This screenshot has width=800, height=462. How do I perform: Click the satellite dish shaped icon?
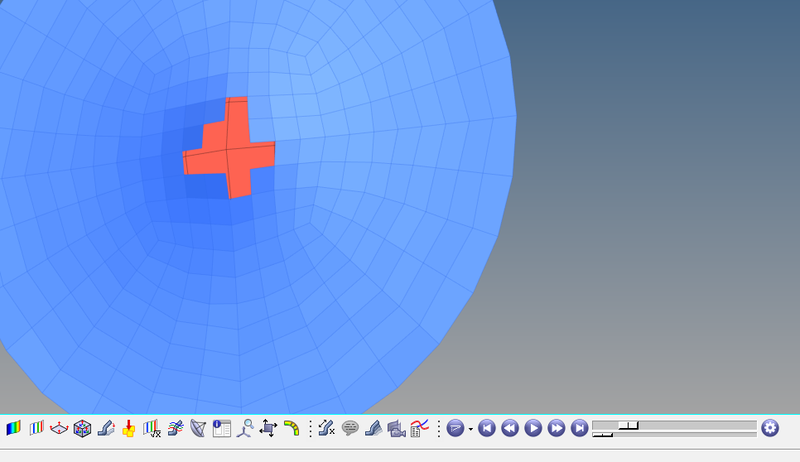coord(198,428)
